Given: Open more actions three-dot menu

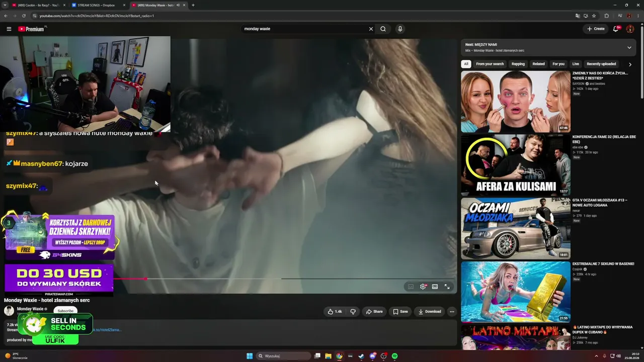Looking at the screenshot, I should tap(452, 312).
